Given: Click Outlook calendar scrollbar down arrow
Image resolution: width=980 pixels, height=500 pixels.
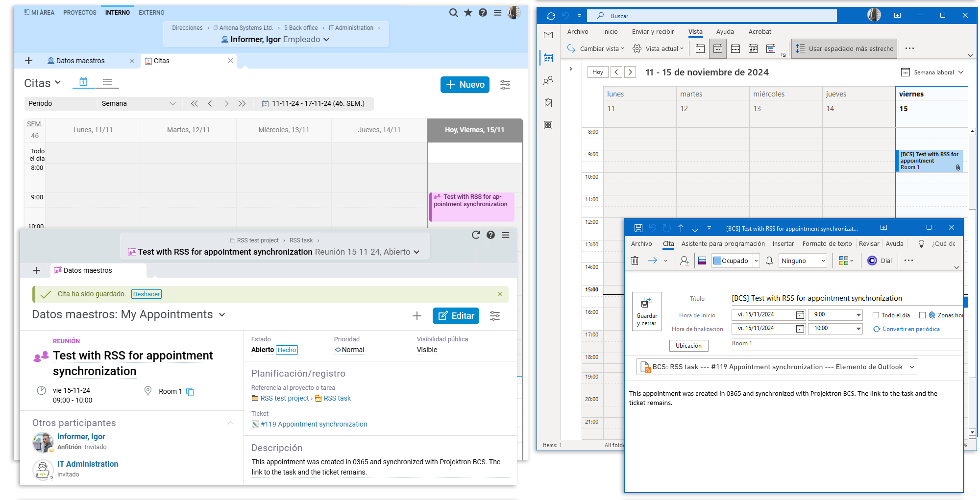Looking at the screenshot, I should click(972, 432).
